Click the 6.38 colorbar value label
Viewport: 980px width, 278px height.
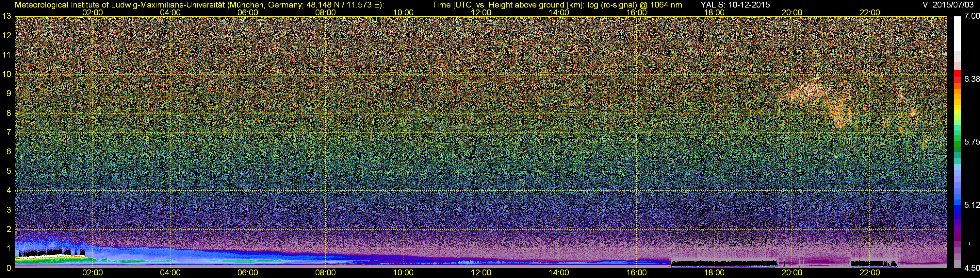972,79
